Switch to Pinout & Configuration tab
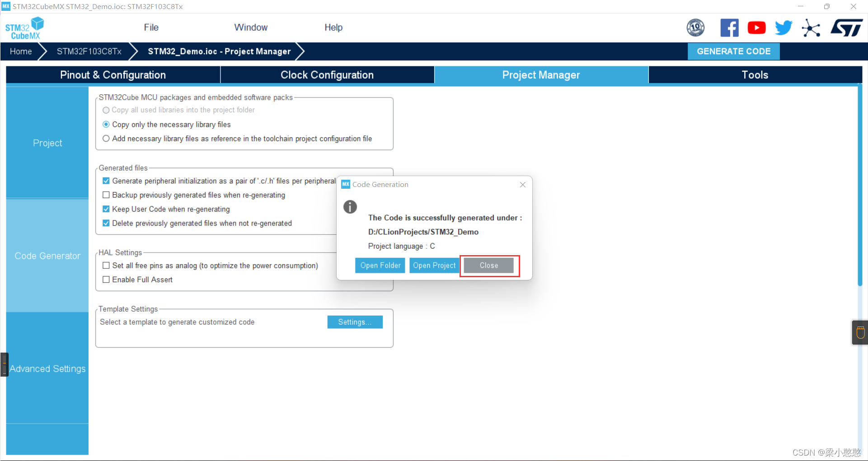This screenshot has width=868, height=461. [113, 75]
